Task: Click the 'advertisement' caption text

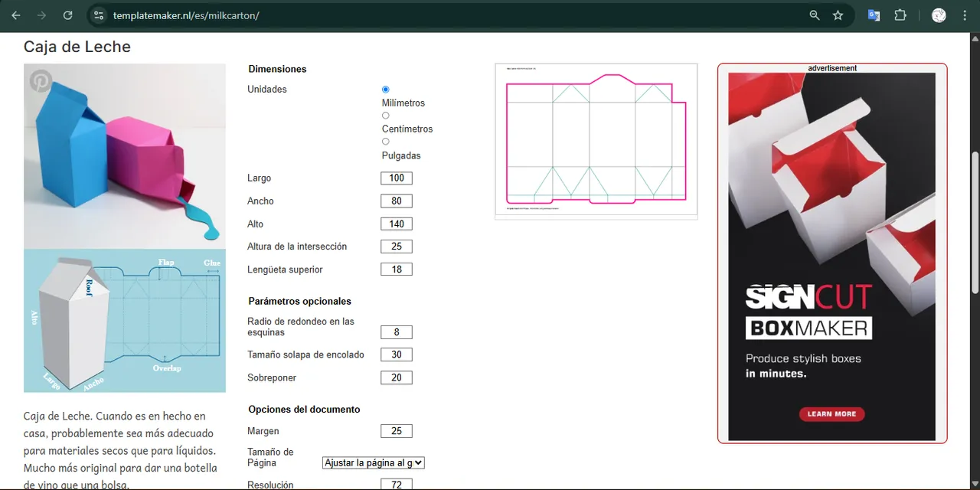Action: pyautogui.click(x=832, y=68)
